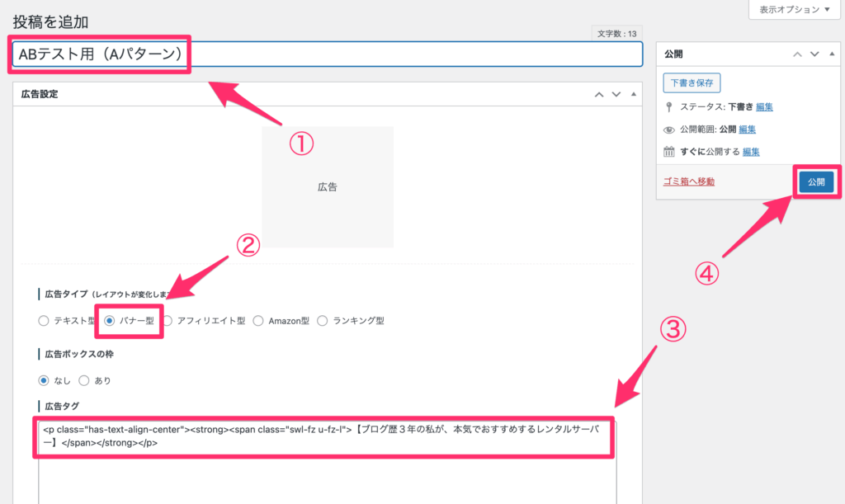
Task: Click the calendar icon beside すぐに公開する
Action: tap(668, 151)
